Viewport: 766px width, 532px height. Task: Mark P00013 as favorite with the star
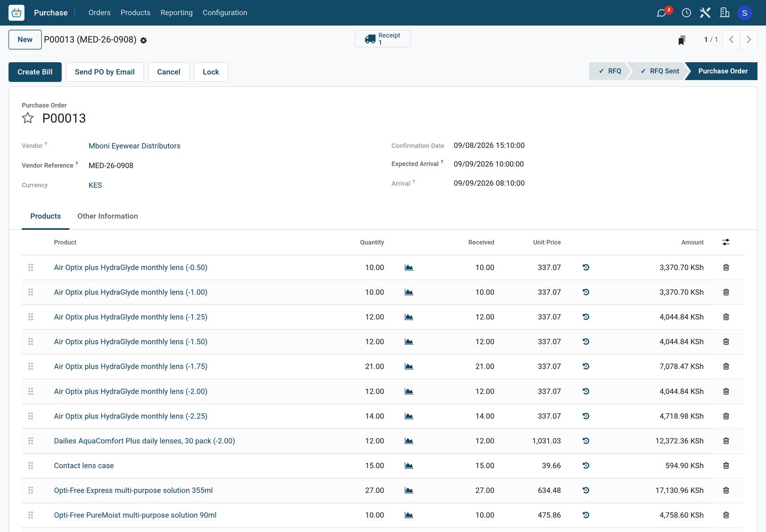coord(28,118)
